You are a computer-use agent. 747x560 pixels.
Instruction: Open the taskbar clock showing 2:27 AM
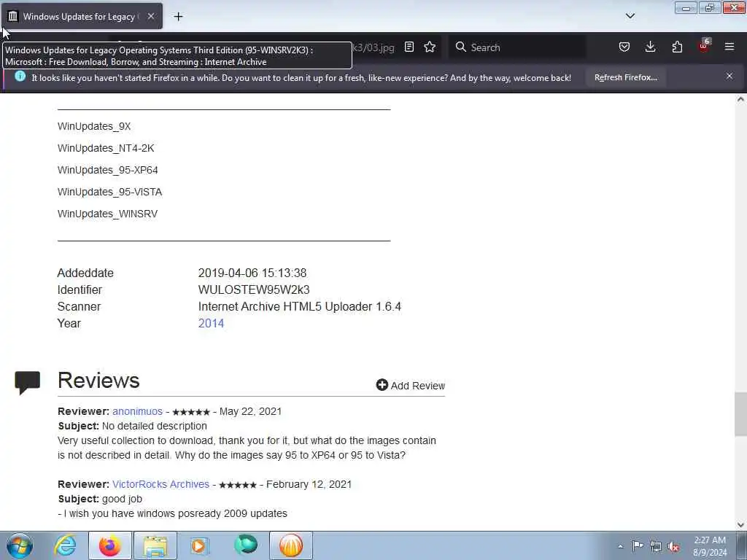coord(710,546)
